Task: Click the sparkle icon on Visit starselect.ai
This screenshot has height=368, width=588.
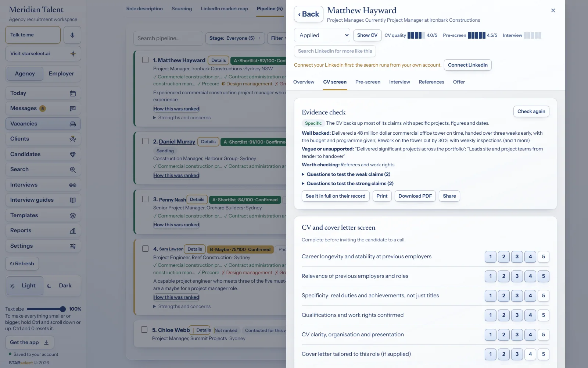Action: point(73,54)
